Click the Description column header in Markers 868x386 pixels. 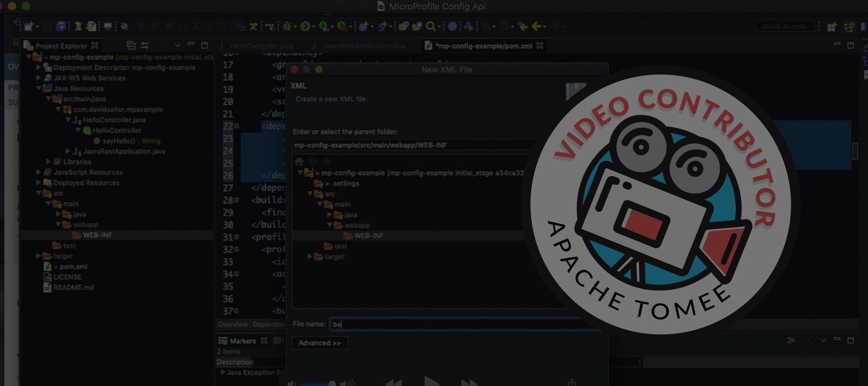click(235, 362)
